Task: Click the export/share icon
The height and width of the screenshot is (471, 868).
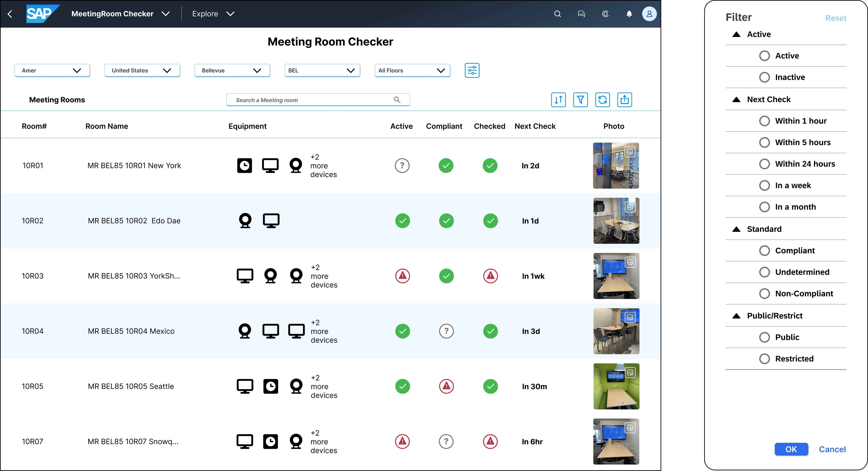Action: tap(624, 100)
